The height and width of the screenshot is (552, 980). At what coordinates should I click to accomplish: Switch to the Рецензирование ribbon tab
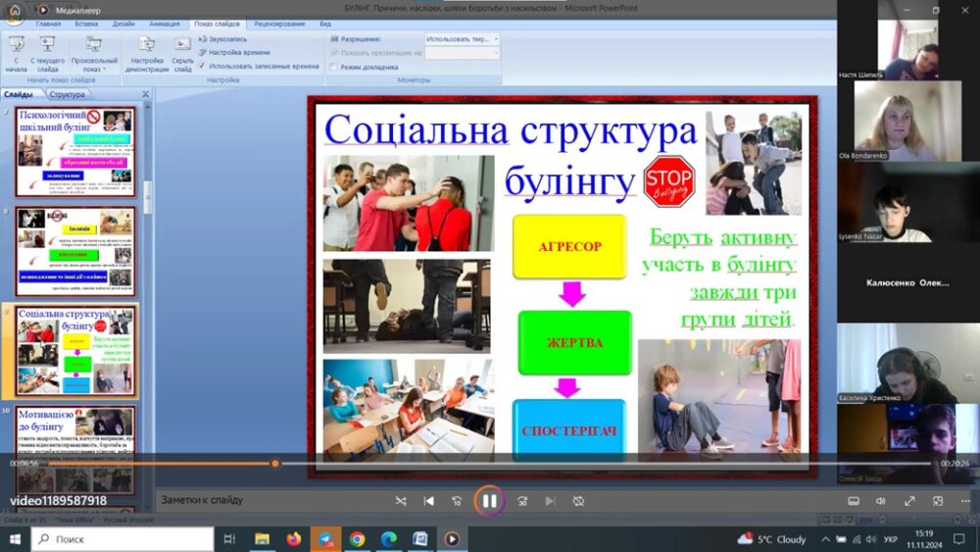click(x=279, y=24)
